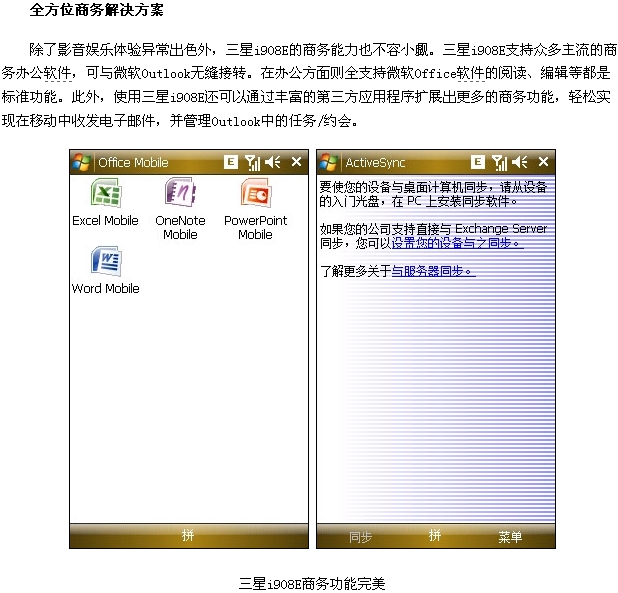Click text 'Exchange Server' in ActiveSync
This screenshot has width=618, height=593.
(501, 229)
